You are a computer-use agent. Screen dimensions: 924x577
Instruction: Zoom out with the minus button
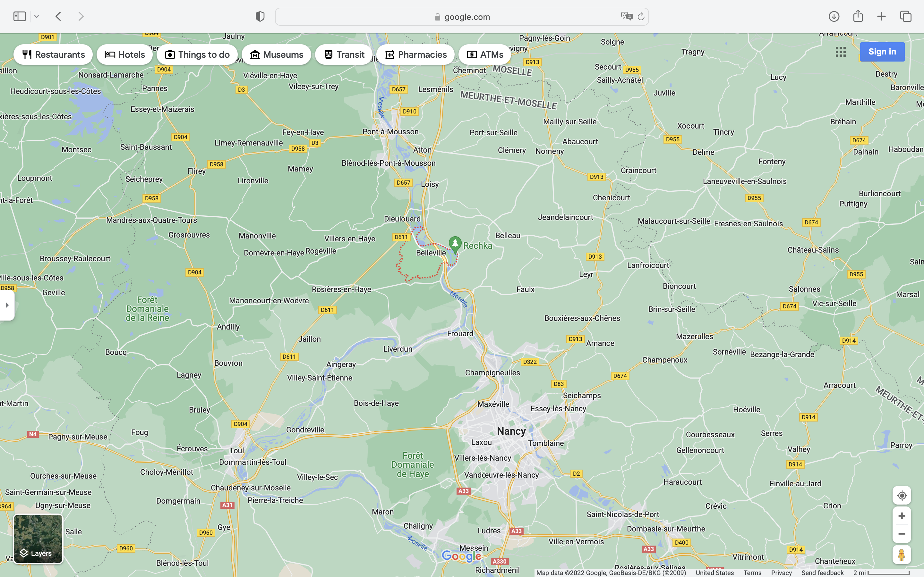pyautogui.click(x=902, y=534)
